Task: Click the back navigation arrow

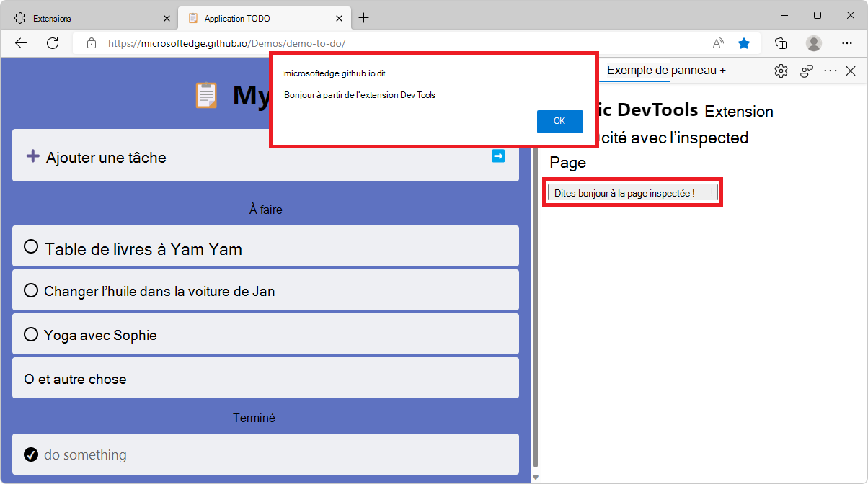Action: (20, 43)
